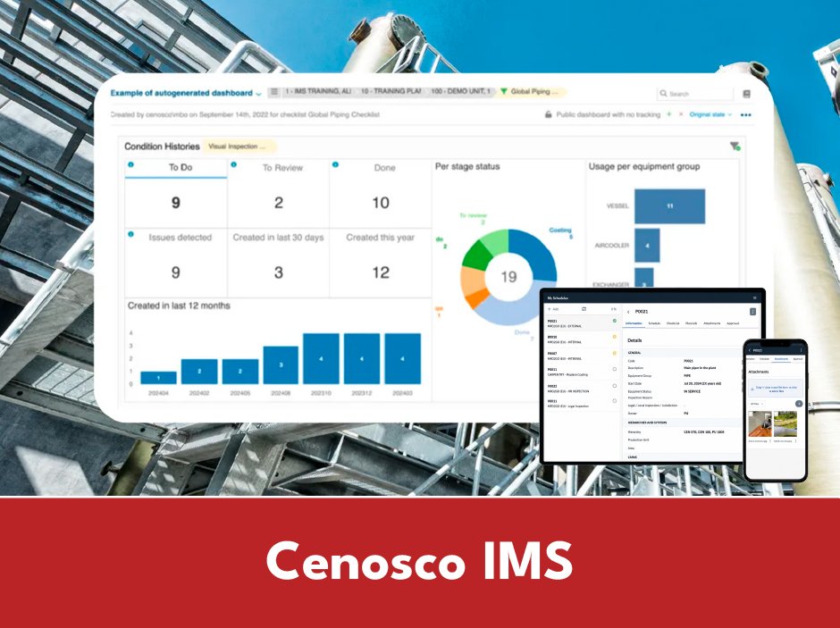Toggle yellow status circle on P0020 INTERNAL row
The image size is (840, 628).
[615, 337]
